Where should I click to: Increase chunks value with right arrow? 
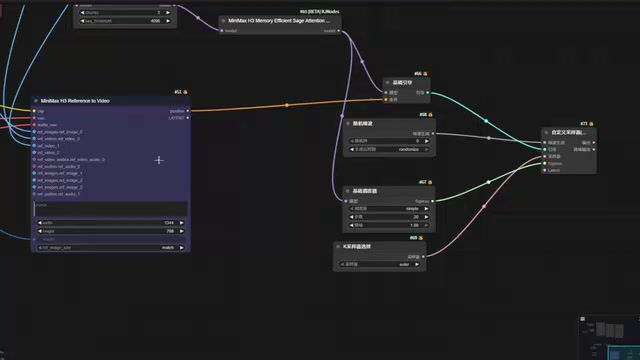168,13
